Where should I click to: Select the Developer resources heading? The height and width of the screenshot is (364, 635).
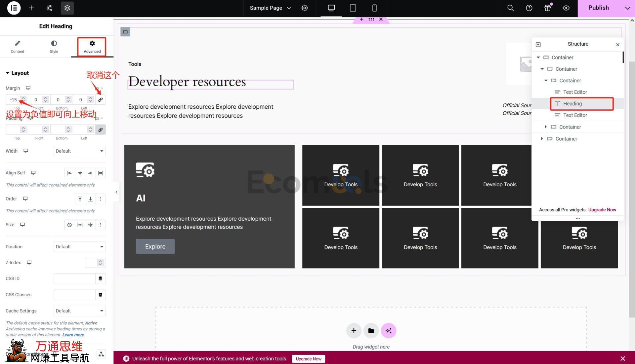pos(187,82)
